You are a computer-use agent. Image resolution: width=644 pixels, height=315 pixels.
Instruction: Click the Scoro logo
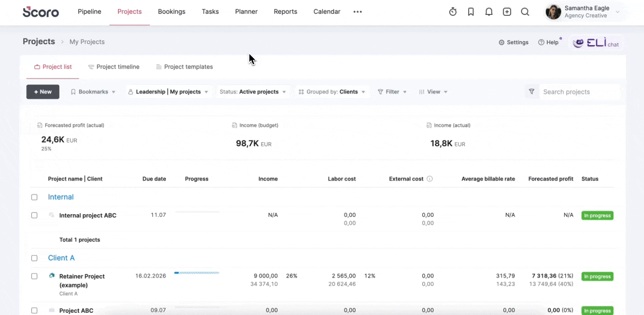pos(41,12)
